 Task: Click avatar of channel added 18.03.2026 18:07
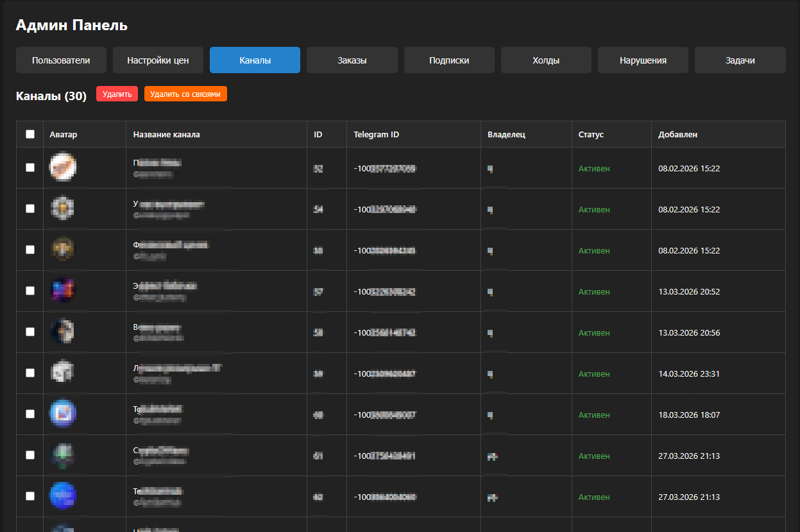[x=63, y=414]
